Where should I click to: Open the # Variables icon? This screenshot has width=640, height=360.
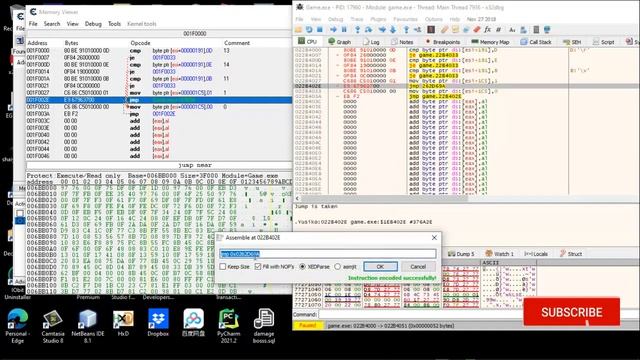pyautogui.click(x=498, y=30)
